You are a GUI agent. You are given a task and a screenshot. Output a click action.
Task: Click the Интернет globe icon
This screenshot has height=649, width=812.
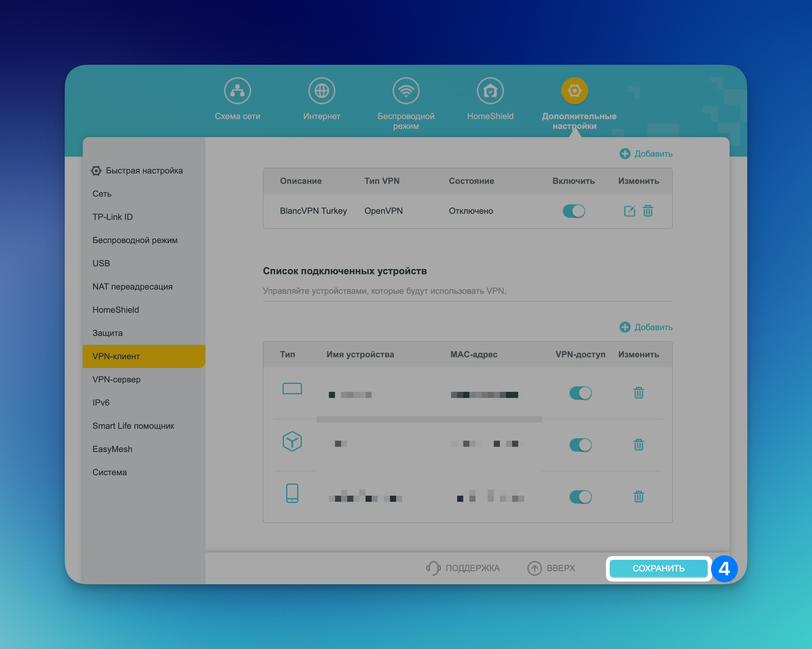[x=322, y=91]
